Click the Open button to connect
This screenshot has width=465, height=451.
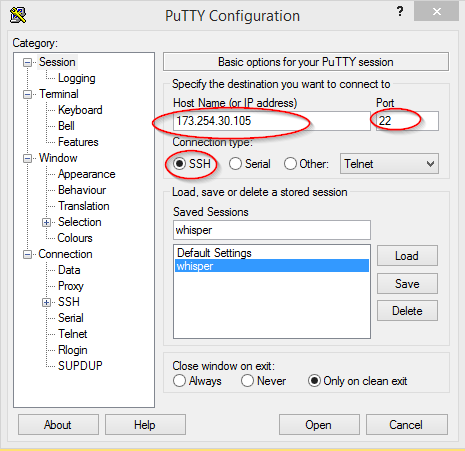click(x=319, y=425)
